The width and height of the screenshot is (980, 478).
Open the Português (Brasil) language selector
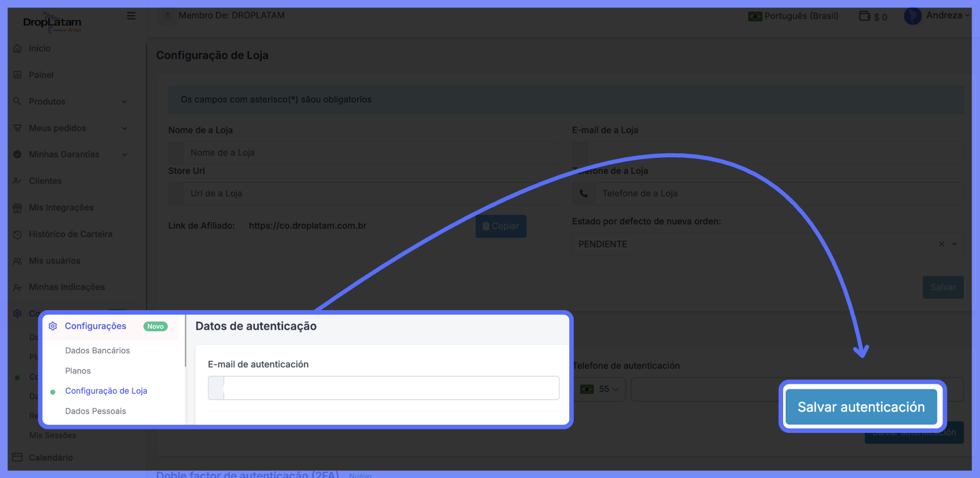pos(793,16)
